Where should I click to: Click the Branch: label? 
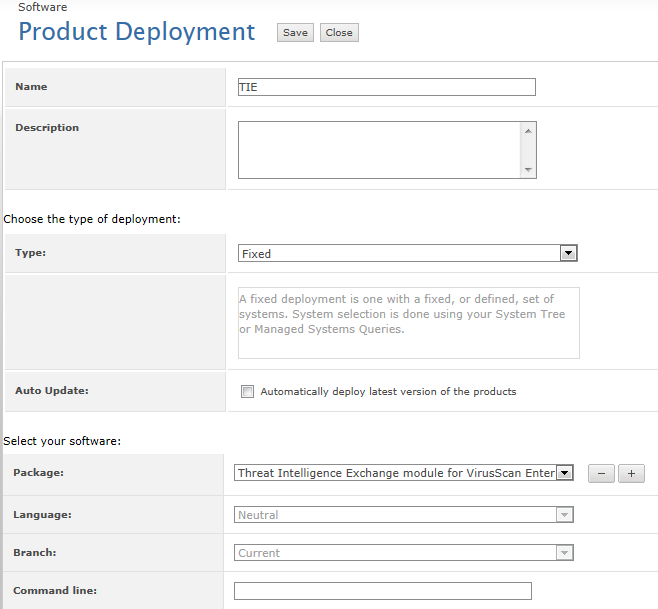(35, 552)
